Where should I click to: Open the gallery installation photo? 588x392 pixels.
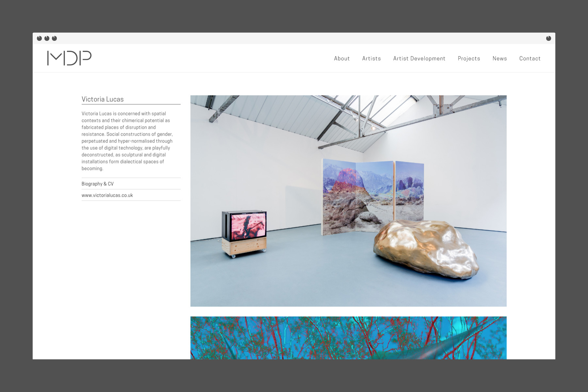[348, 201]
